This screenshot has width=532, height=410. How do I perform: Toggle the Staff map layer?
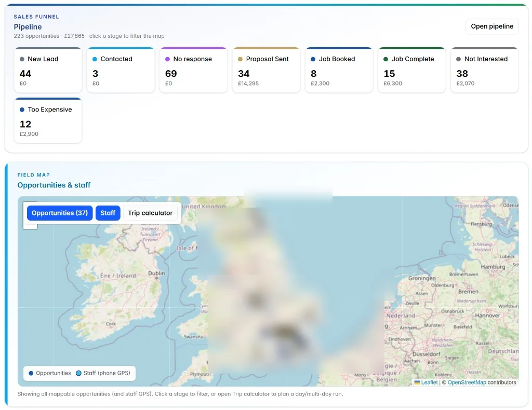coord(108,213)
